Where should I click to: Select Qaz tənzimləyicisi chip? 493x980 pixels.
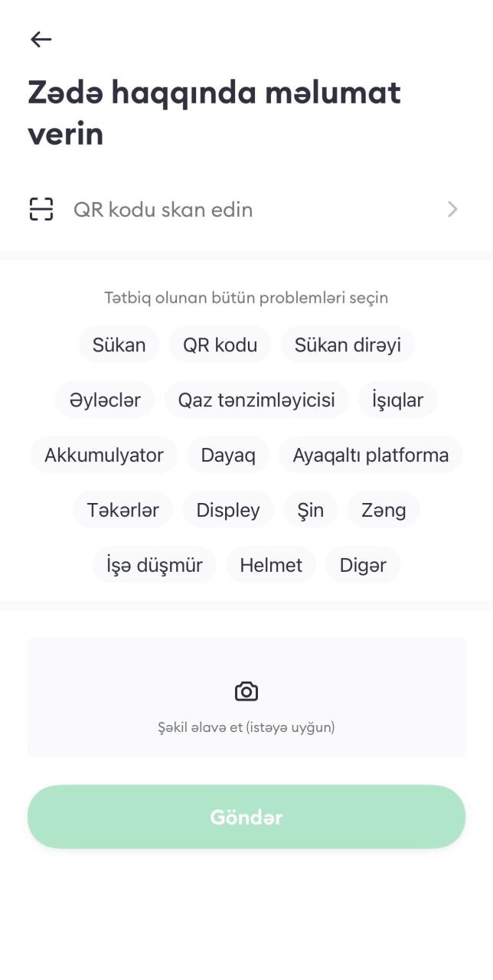click(x=256, y=400)
